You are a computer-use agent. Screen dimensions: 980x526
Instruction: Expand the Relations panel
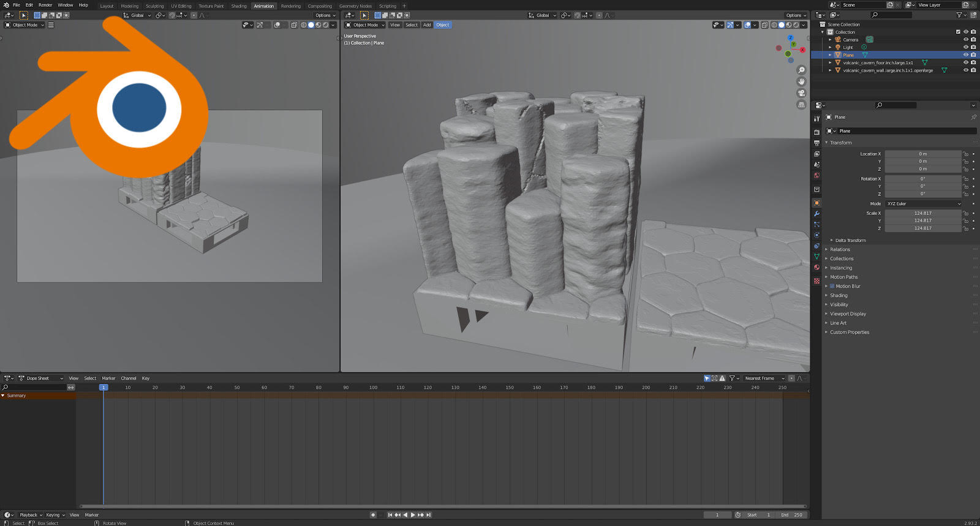pyautogui.click(x=840, y=249)
